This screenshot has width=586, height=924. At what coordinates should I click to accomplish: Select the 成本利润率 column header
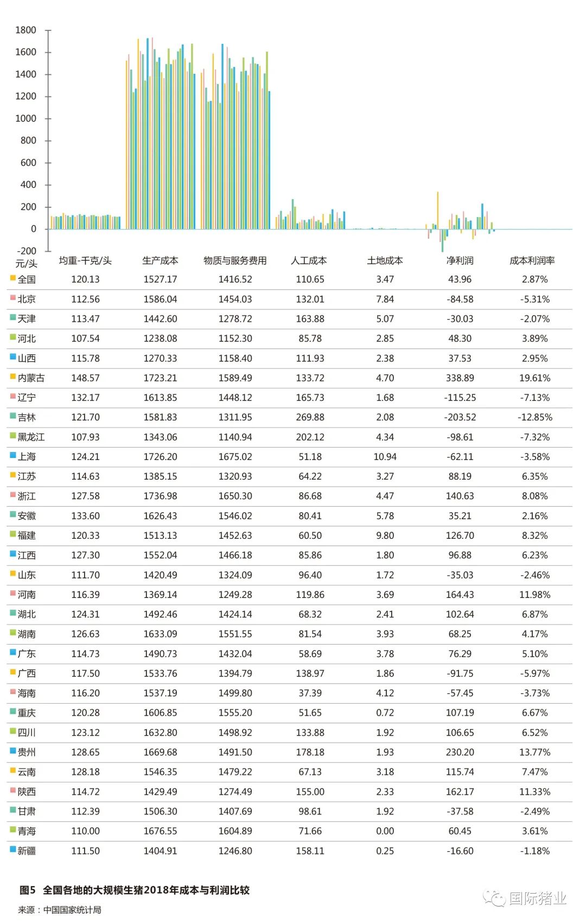532,260
